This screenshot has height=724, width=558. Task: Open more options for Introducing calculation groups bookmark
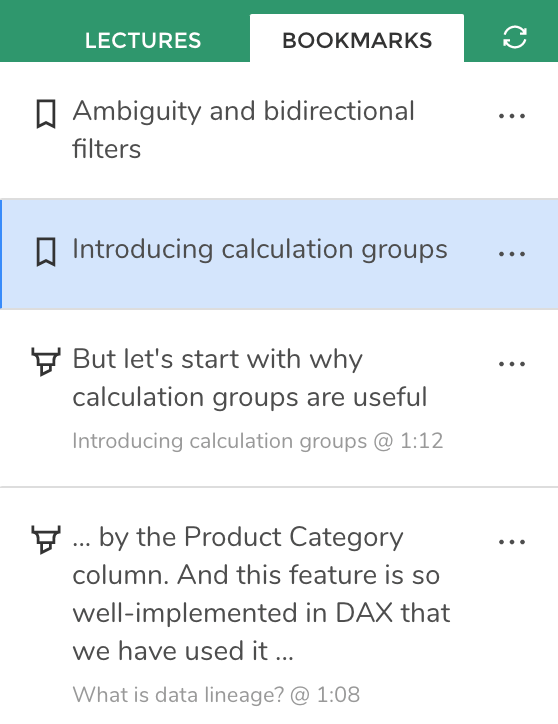click(512, 254)
